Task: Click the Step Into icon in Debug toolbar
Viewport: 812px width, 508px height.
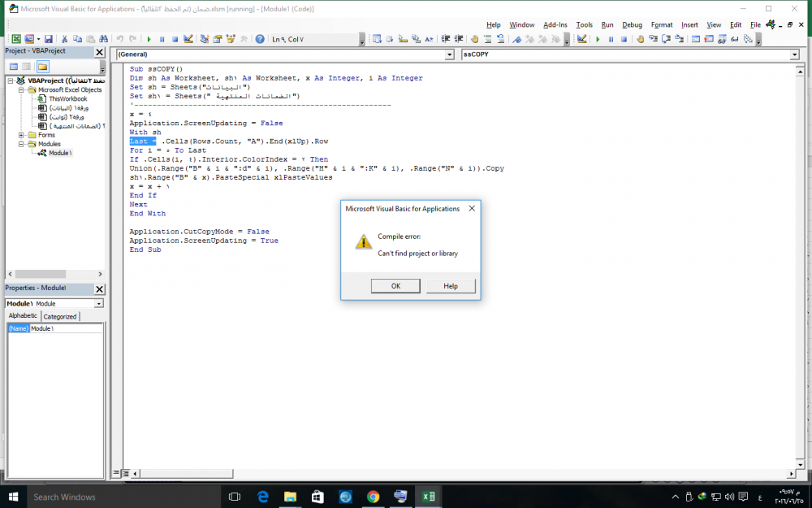Action: [x=653, y=39]
